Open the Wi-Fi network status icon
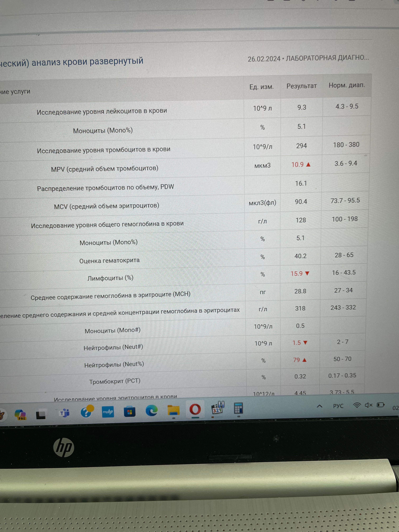 [357, 405]
